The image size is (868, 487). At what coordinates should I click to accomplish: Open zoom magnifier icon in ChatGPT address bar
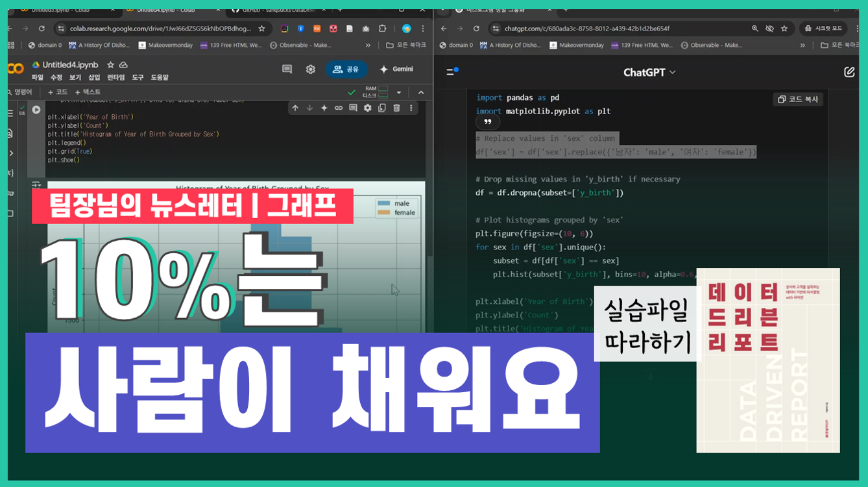pos(755,29)
